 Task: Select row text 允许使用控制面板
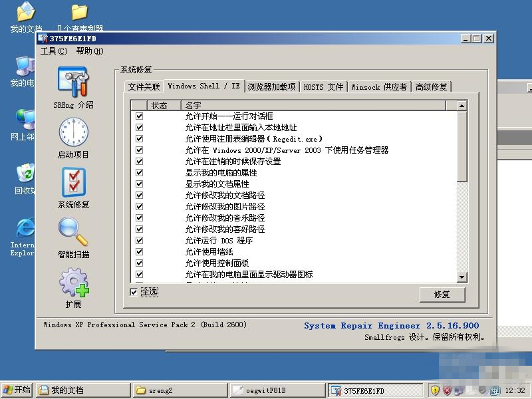(x=217, y=263)
